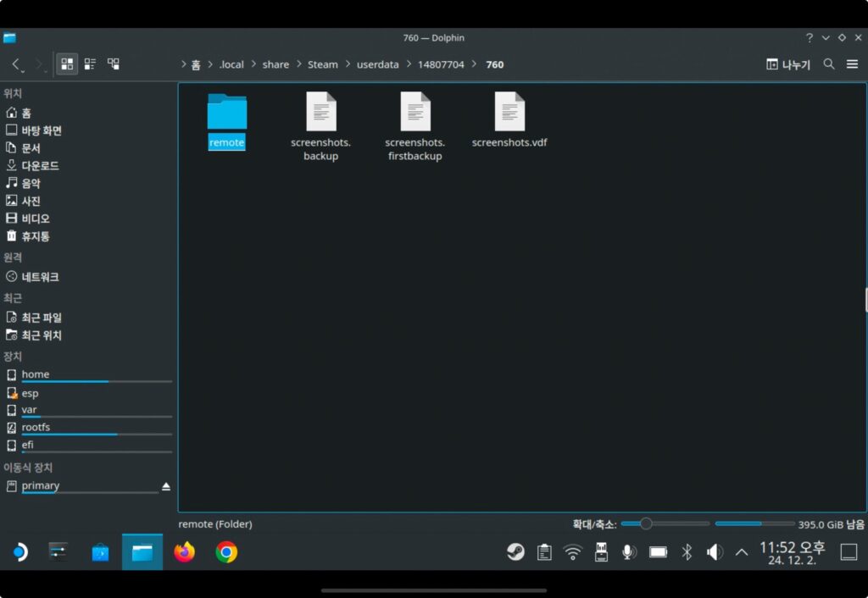Viewport: 868px width, 598px height.
Task: Open battery tray icon
Action: point(658,552)
